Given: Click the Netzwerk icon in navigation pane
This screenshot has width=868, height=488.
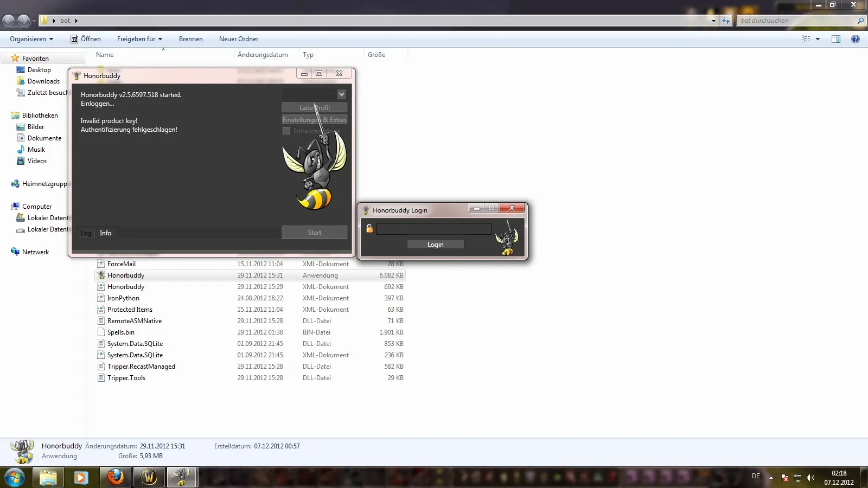Looking at the screenshot, I should point(15,252).
